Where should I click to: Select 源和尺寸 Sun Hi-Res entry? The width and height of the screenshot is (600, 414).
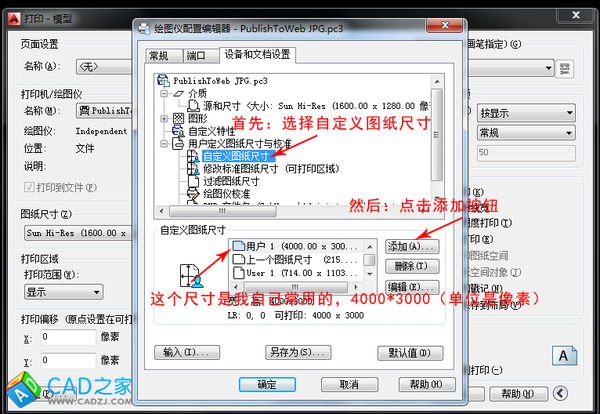(316, 106)
